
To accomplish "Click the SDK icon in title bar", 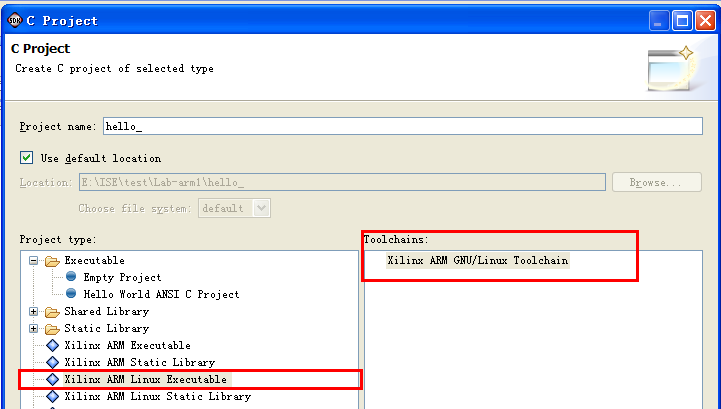I will pyautogui.click(x=15, y=20).
